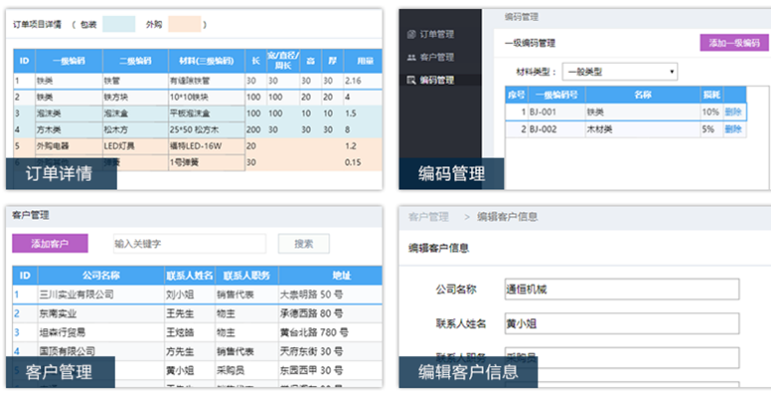The image size is (771, 397).
Task: Click the 松木方 cell
Action: point(135,130)
